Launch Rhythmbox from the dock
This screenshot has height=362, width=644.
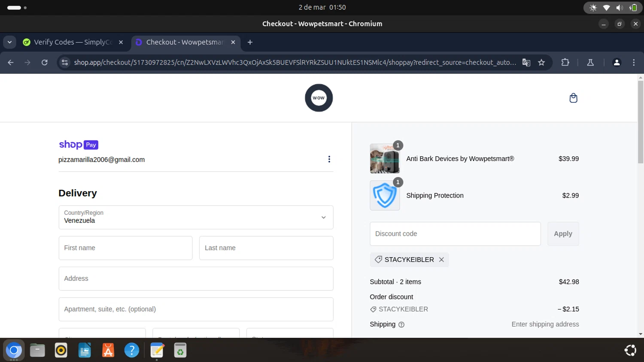point(61,350)
